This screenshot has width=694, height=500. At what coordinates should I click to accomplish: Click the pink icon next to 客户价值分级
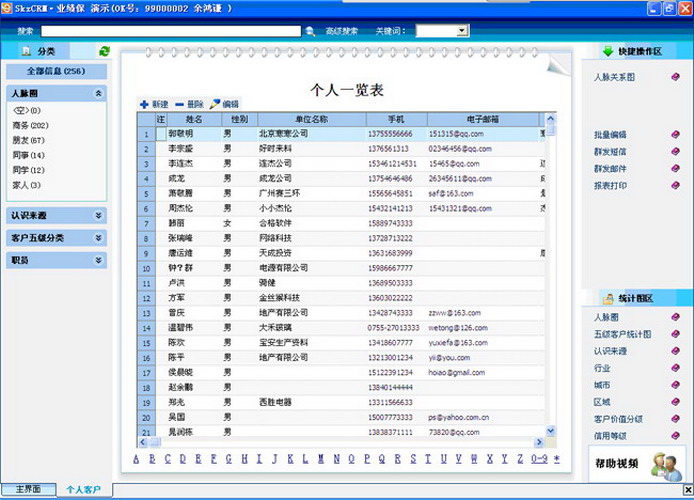tap(675, 419)
